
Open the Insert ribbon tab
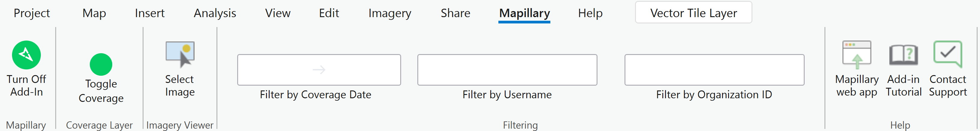(x=150, y=13)
